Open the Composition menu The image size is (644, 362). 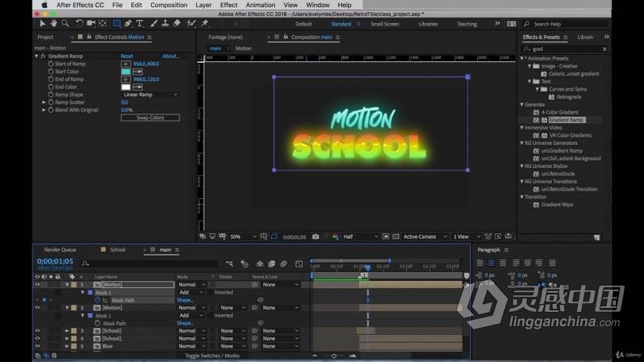coord(169,5)
